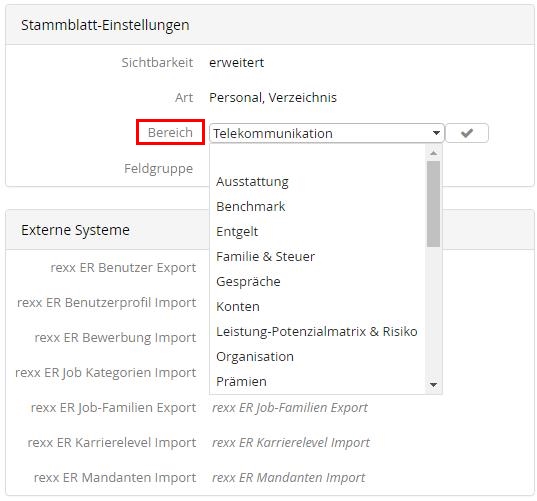537x501 pixels.
Task: Select the Prämien option
Action: 317,381
